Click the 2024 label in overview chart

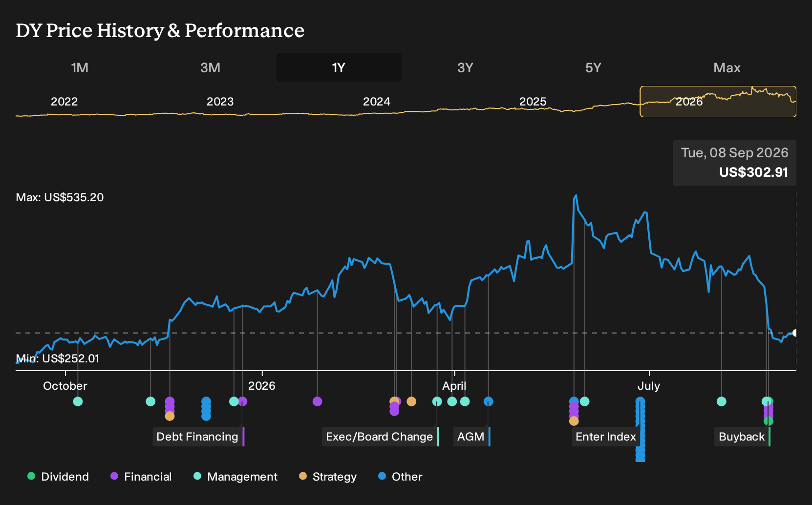click(377, 102)
